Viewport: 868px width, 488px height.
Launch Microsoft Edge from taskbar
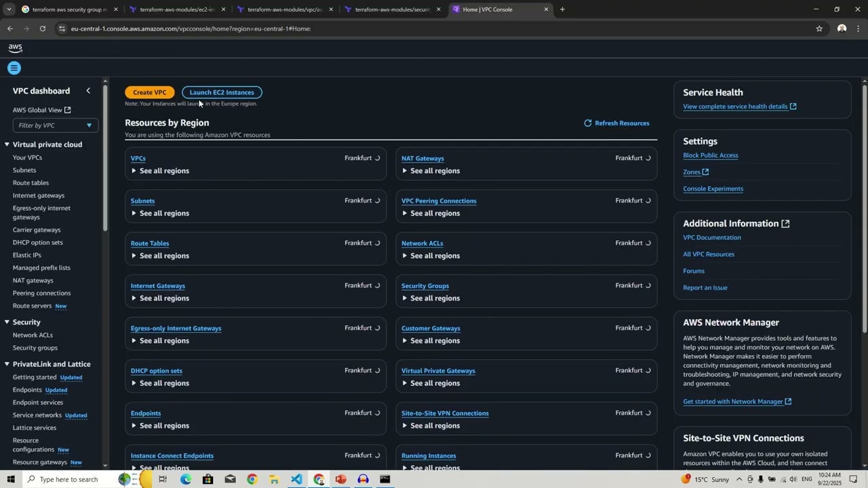pyautogui.click(x=186, y=479)
